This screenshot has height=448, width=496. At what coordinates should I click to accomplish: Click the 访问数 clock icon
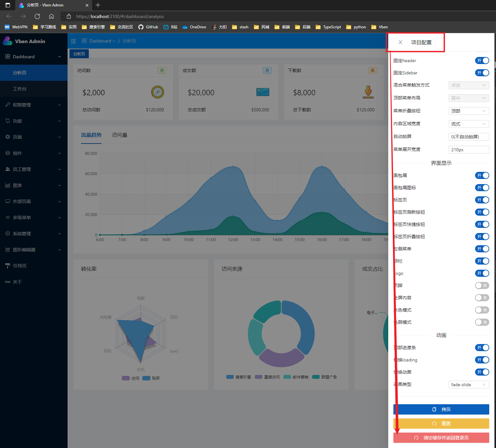(158, 92)
